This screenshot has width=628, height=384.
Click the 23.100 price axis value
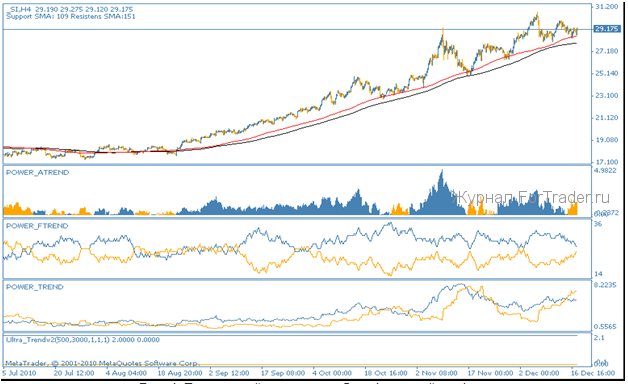pyautogui.click(x=607, y=95)
